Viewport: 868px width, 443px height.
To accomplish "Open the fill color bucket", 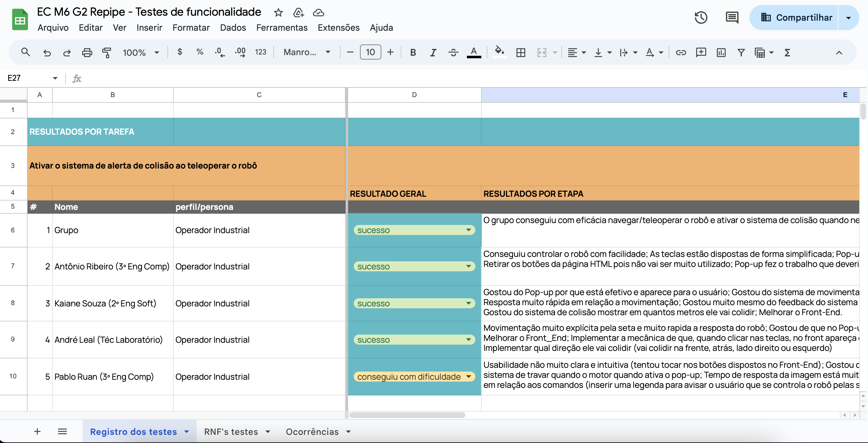I will (499, 52).
